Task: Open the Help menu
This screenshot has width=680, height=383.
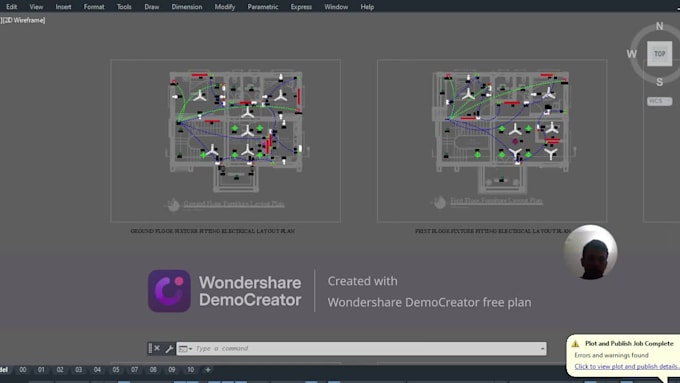Action: click(367, 7)
